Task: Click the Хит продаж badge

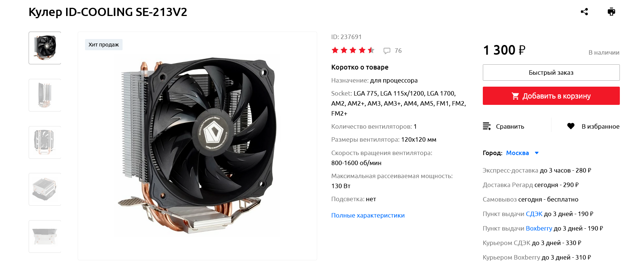Action: 104,45
